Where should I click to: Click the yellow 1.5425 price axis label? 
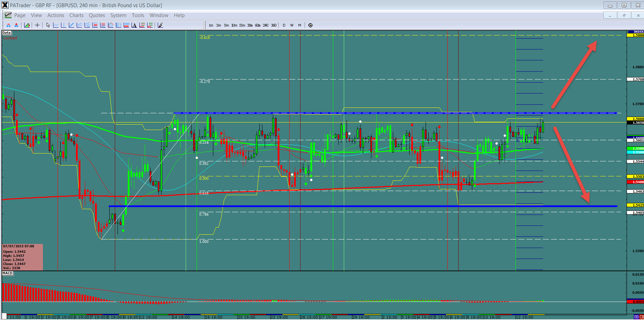click(635, 205)
